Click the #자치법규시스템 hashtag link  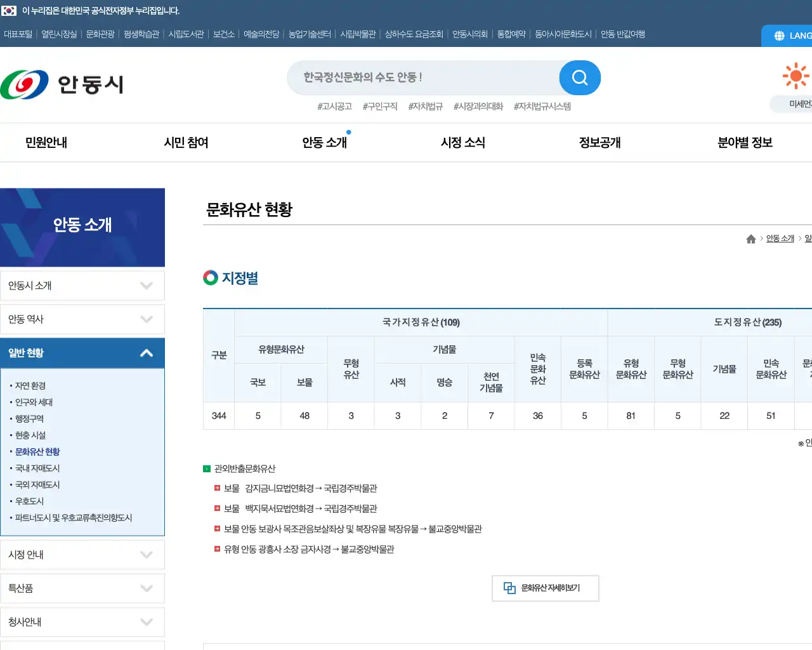[x=542, y=107]
